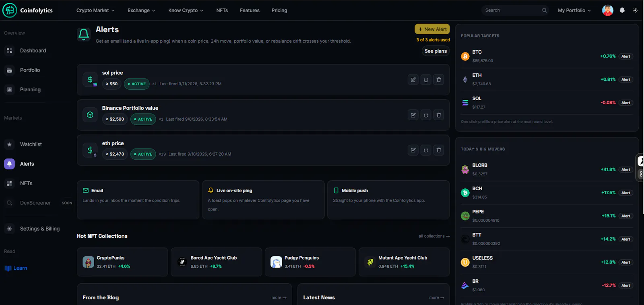This screenshot has height=305, width=644.
Task: Click the Dashboard sidebar icon
Action: click(x=9, y=51)
